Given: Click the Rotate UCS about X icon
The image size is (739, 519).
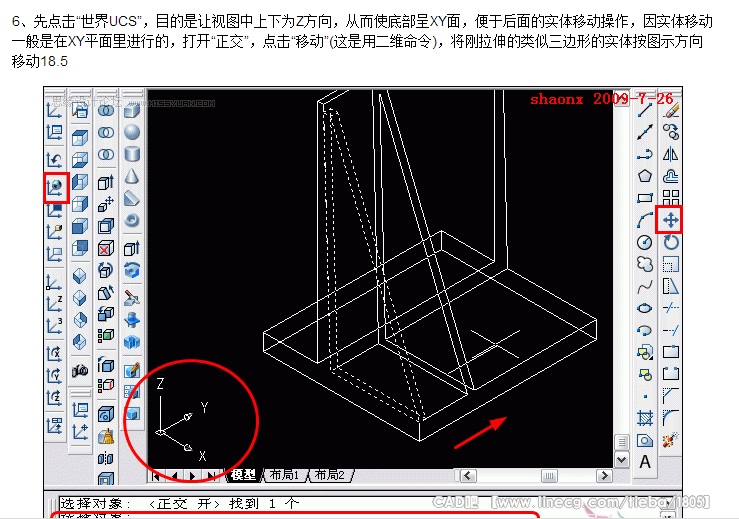Looking at the screenshot, I should tap(54, 354).
